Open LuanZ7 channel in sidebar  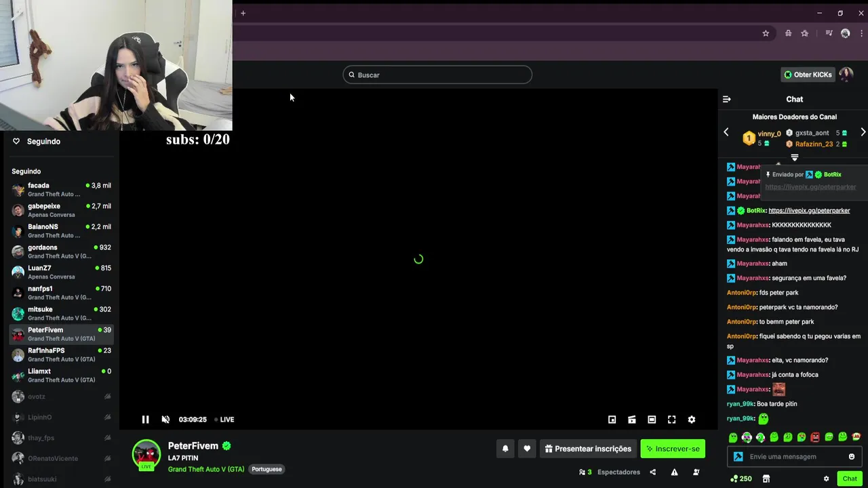point(61,272)
